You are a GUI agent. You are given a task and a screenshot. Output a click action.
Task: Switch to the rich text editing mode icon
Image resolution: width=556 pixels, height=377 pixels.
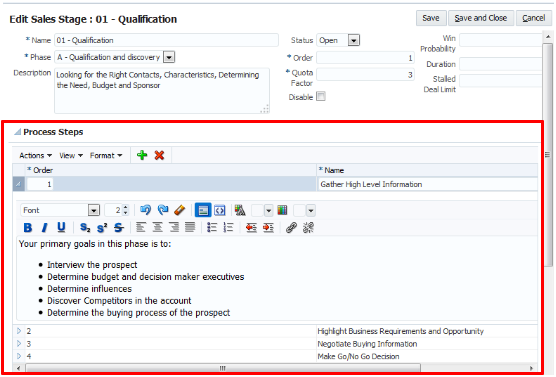203,210
